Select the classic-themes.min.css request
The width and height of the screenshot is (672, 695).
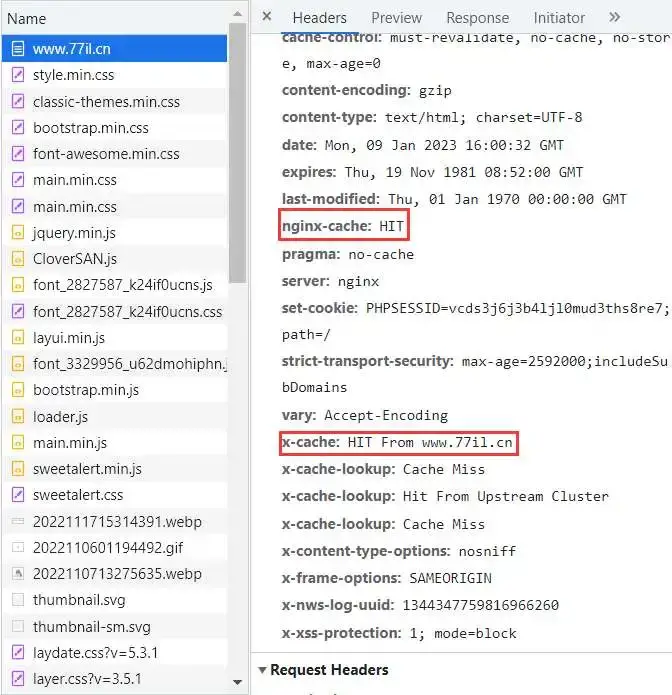click(106, 102)
